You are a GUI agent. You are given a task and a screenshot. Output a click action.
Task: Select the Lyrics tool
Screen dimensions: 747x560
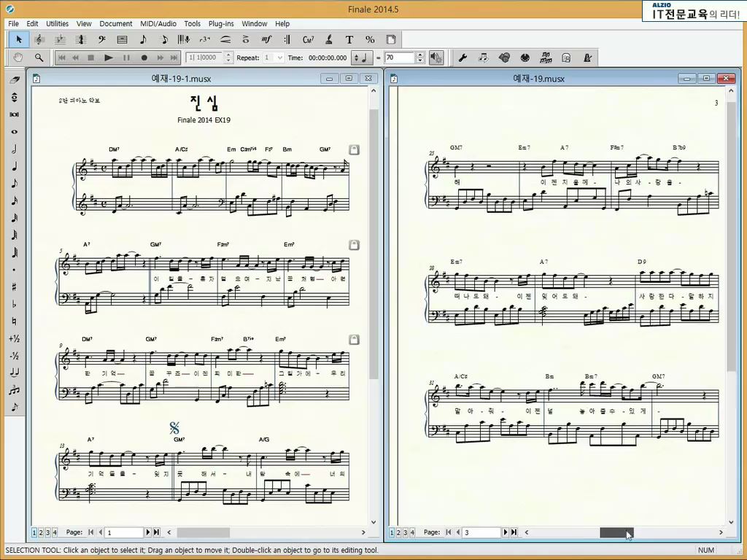(329, 39)
